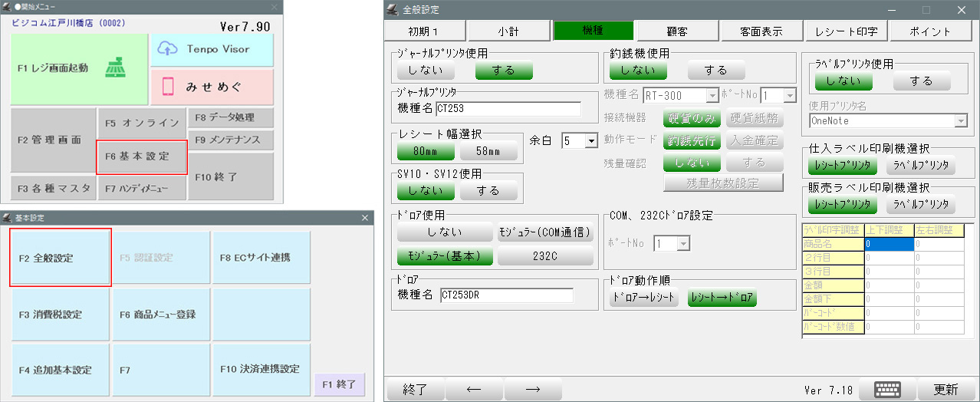Screen dimensions: 980x402
Task: Select レシート→ドロア operation order
Action: point(722,297)
